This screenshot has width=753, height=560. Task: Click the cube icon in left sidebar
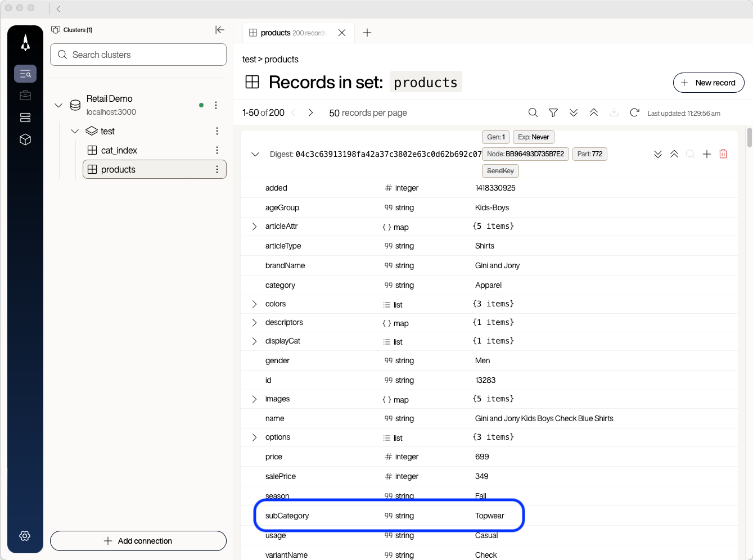(25, 139)
